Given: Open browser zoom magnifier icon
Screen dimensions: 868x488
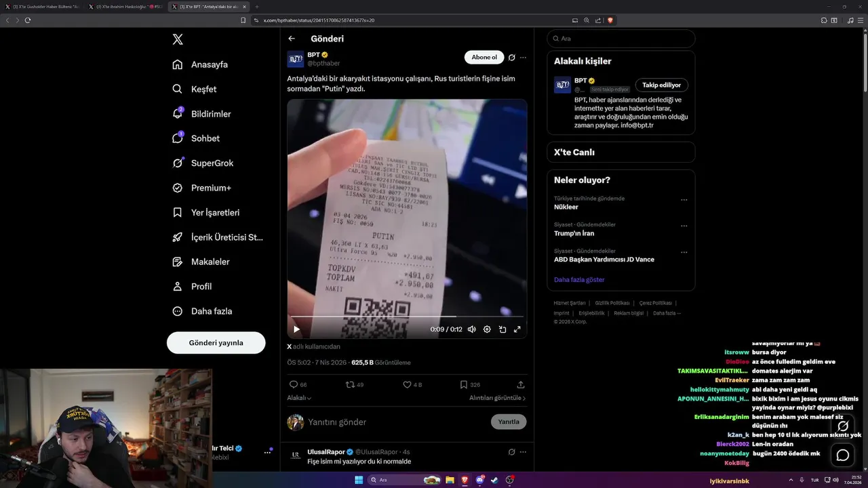Looking at the screenshot, I should tap(587, 20).
